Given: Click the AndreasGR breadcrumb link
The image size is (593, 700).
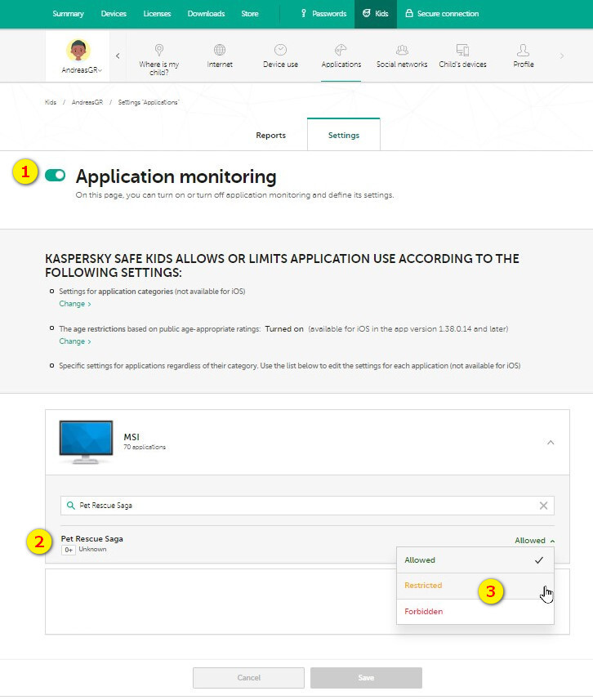Looking at the screenshot, I should 87,102.
